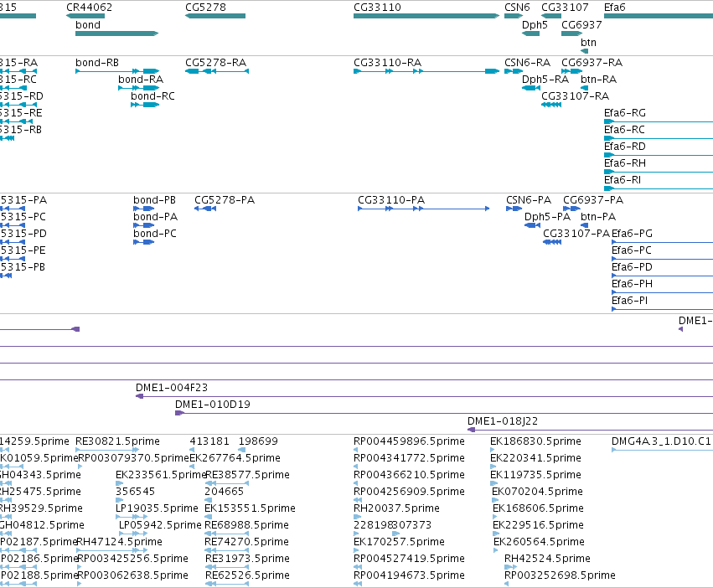Select transcript Efa6-RH
Screen dimensions: 713x588
click(x=659, y=172)
